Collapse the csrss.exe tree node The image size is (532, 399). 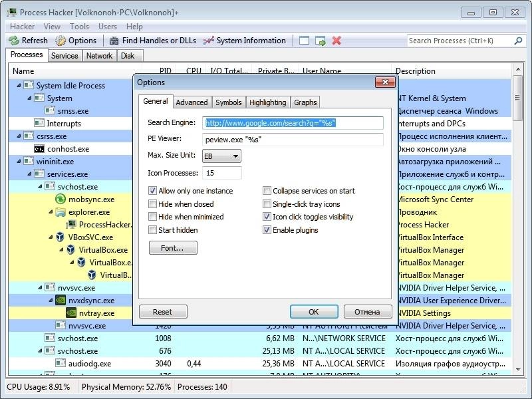[19, 136]
